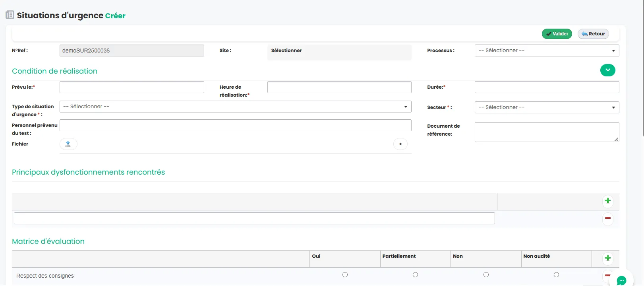Focus the Prévu le date field
Image resolution: width=644 pixels, height=286 pixels.
pos(132,87)
